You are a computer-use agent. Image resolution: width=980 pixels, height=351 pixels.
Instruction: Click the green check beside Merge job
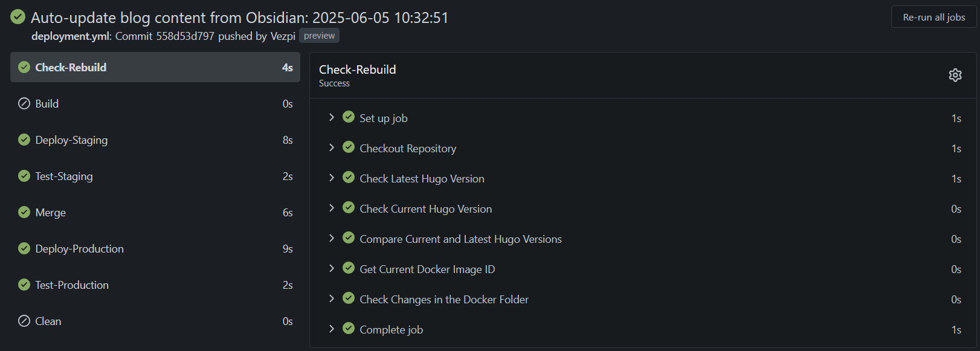coord(24,212)
